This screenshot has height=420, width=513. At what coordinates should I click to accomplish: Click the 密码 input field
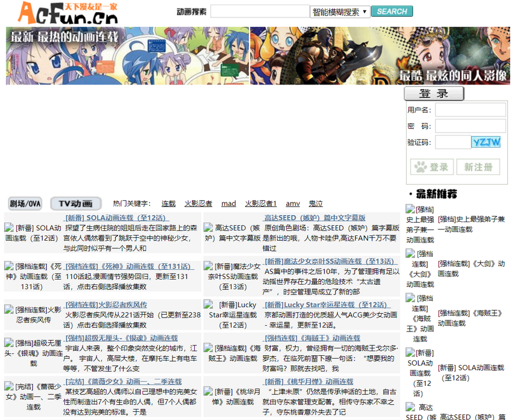pos(470,126)
